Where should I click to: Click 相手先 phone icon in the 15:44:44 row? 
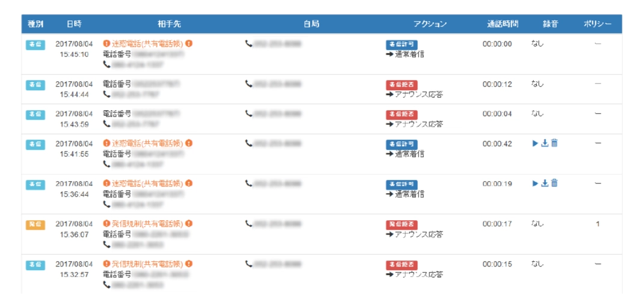107,94
